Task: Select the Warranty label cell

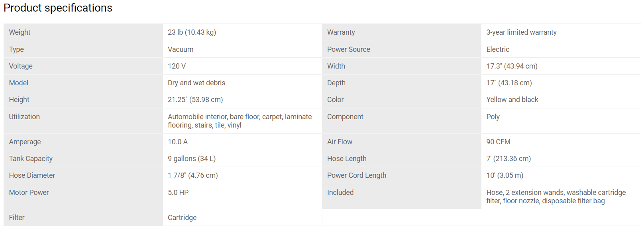Action: (402, 32)
